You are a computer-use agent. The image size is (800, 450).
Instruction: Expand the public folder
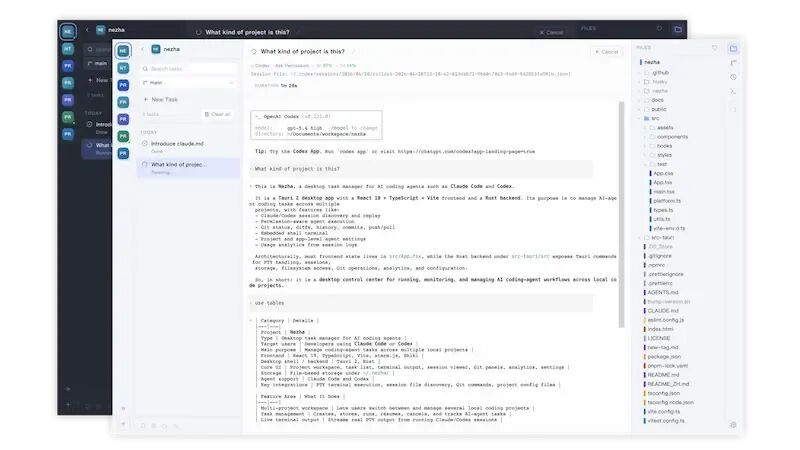(x=655, y=109)
